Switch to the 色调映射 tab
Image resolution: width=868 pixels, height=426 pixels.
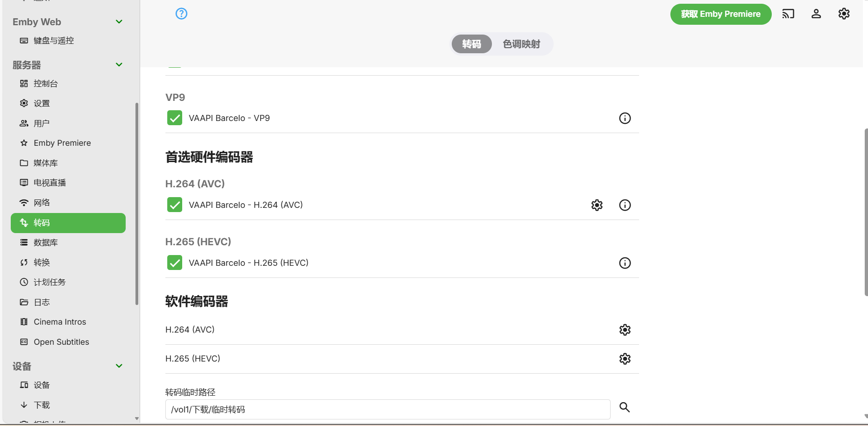tap(521, 44)
